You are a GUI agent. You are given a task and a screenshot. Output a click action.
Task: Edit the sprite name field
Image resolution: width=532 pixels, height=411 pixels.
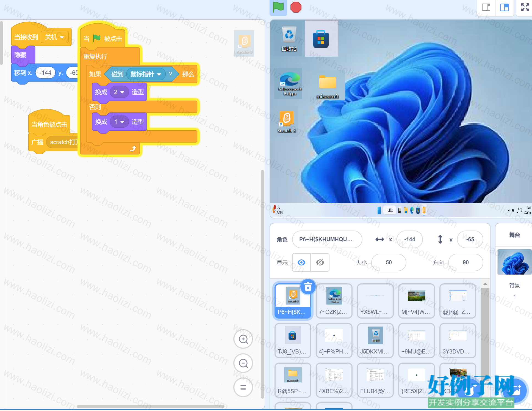(x=327, y=239)
